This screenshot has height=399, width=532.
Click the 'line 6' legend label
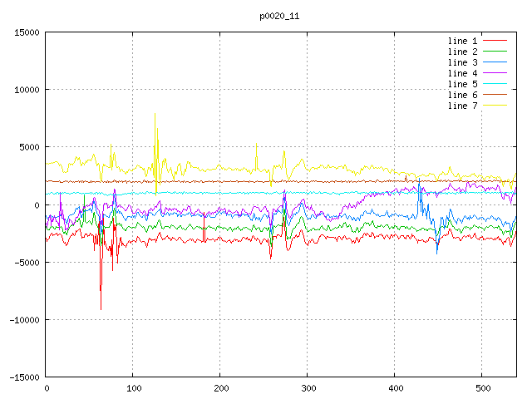(463, 95)
